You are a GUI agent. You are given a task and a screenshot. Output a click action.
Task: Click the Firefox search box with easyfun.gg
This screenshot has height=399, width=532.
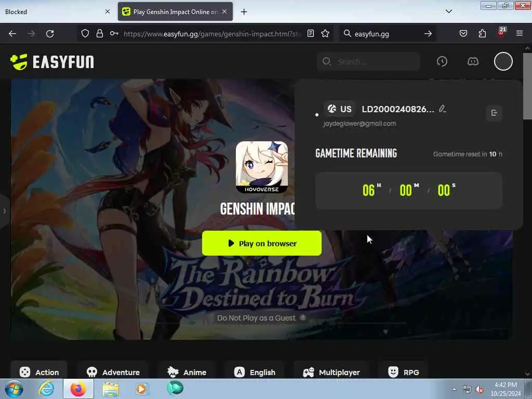point(388,34)
